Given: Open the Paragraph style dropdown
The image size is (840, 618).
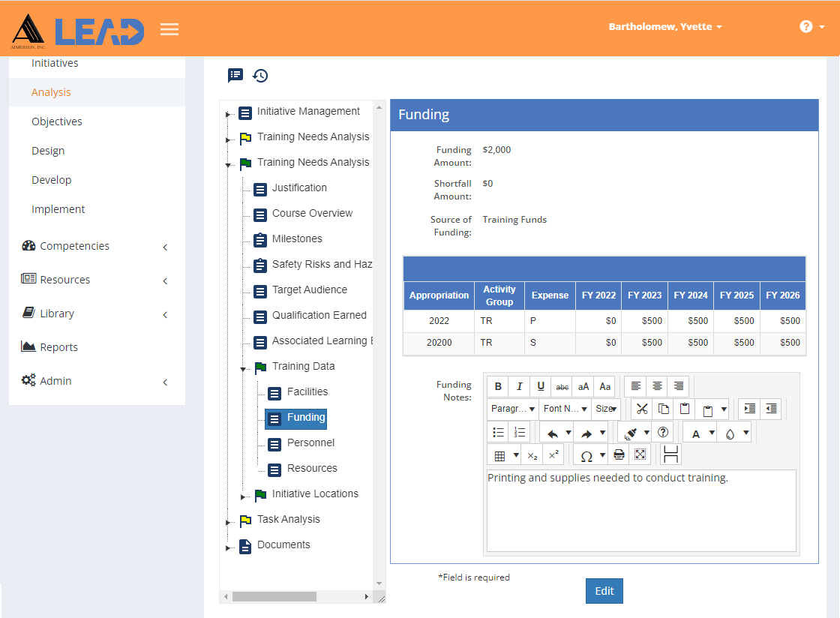Looking at the screenshot, I should click(x=513, y=409).
